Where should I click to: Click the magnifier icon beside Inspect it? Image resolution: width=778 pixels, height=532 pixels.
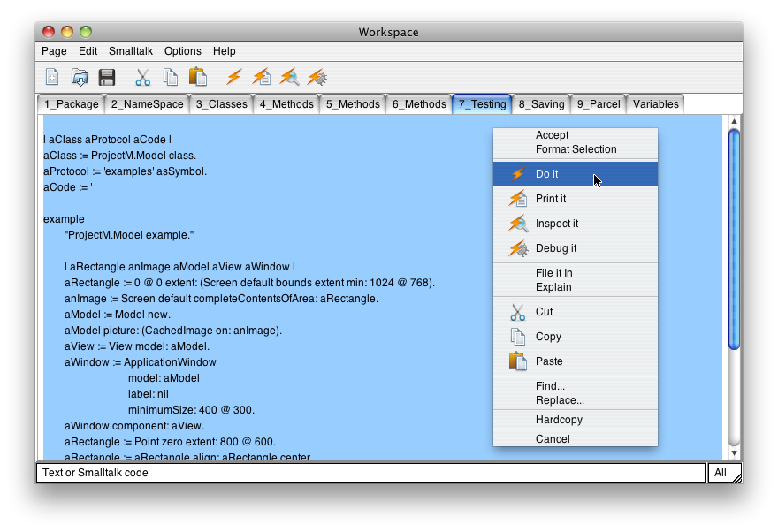click(x=518, y=224)
